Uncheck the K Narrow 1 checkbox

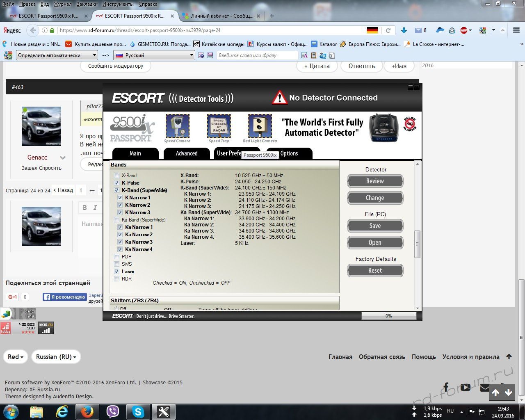[120, 198]
